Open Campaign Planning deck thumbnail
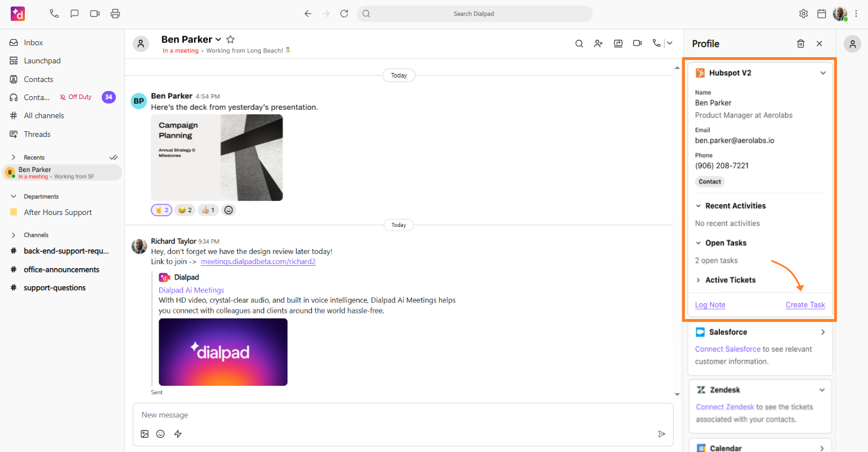This screenshot has height=452, width=868. (x=217, y=157)
